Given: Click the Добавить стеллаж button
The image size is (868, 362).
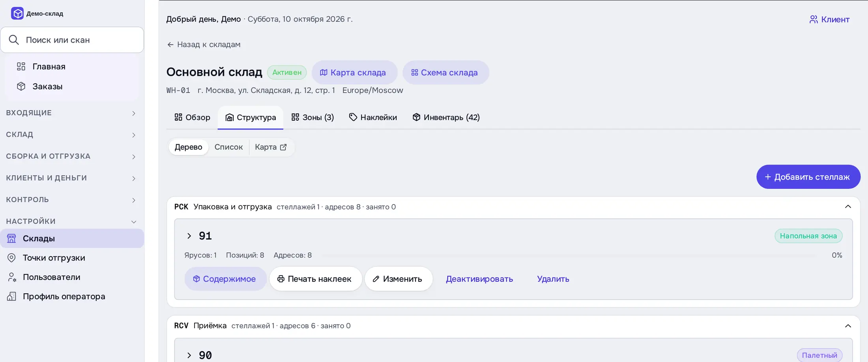Looking at the screenshot, I should pos(808,177).
